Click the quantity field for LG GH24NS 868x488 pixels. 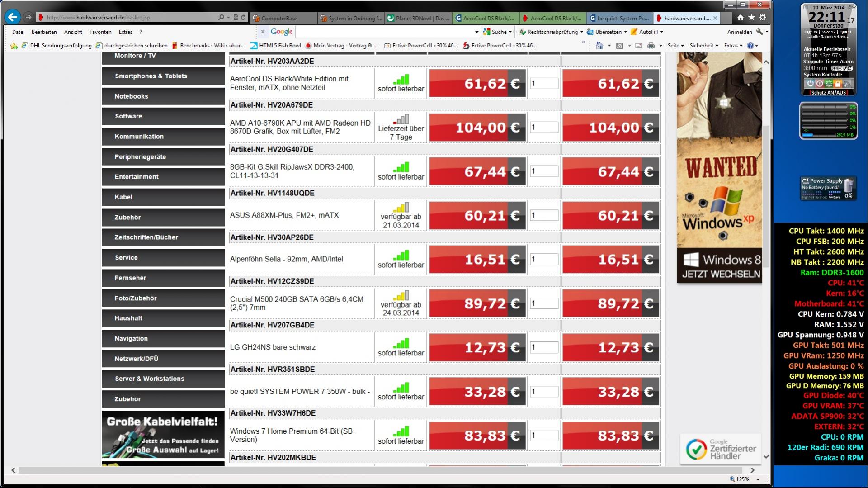[x=544, y=347]
